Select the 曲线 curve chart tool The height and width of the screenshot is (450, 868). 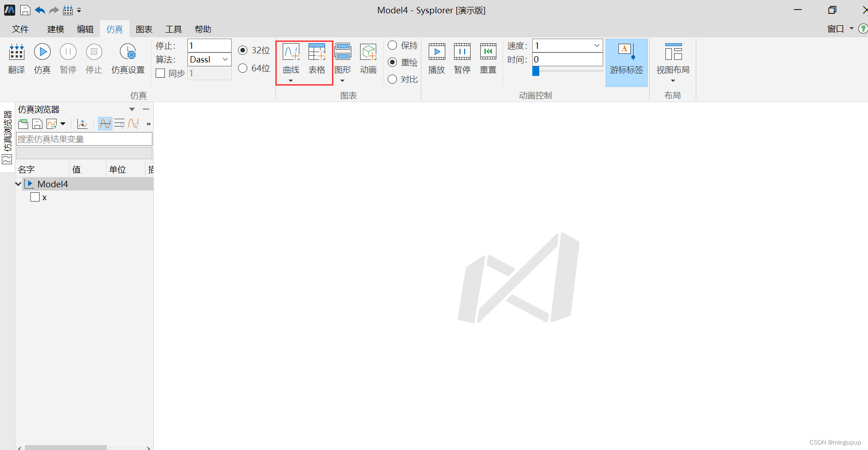tap(290, 58)
